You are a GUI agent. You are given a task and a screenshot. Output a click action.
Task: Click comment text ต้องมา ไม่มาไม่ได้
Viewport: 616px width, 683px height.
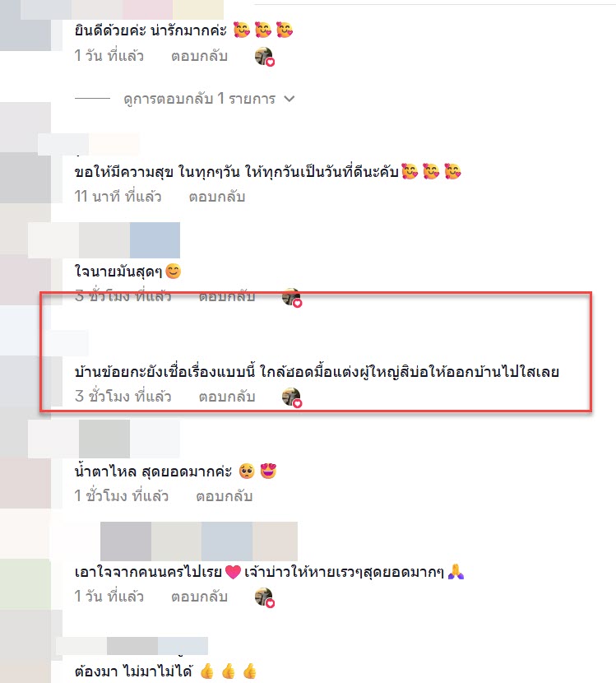point(133,671)
